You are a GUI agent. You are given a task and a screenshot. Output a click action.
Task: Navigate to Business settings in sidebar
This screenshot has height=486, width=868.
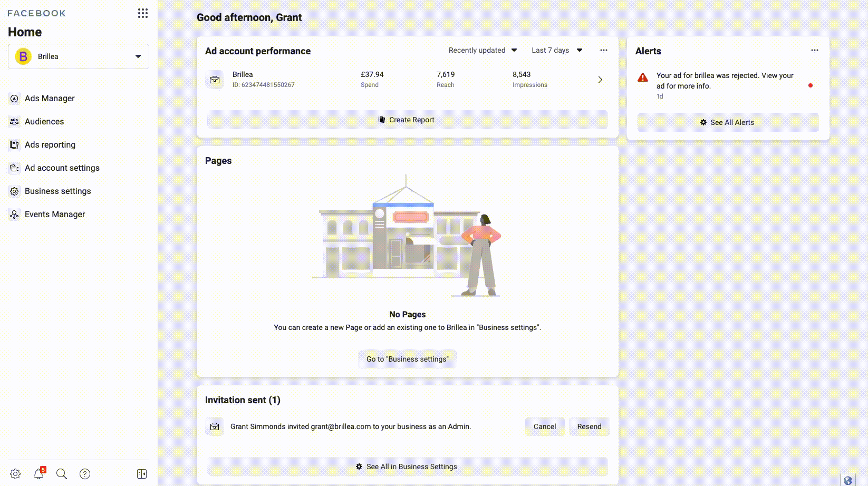coord(58,191)
